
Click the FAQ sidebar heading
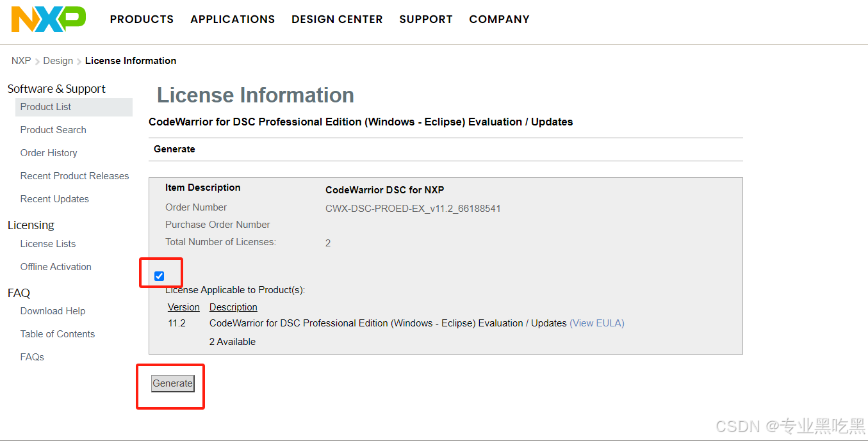click(19, 293)
